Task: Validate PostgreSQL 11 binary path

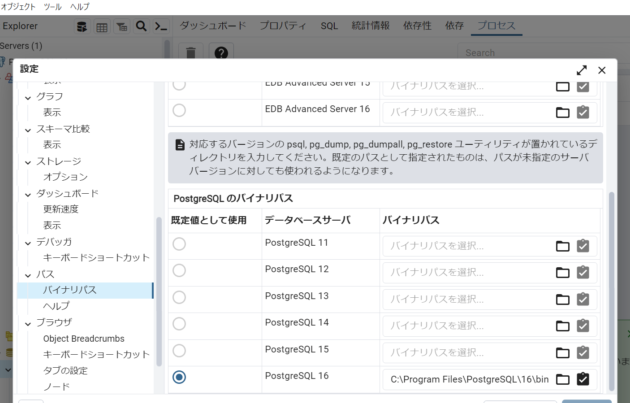Action: (583, 245)
